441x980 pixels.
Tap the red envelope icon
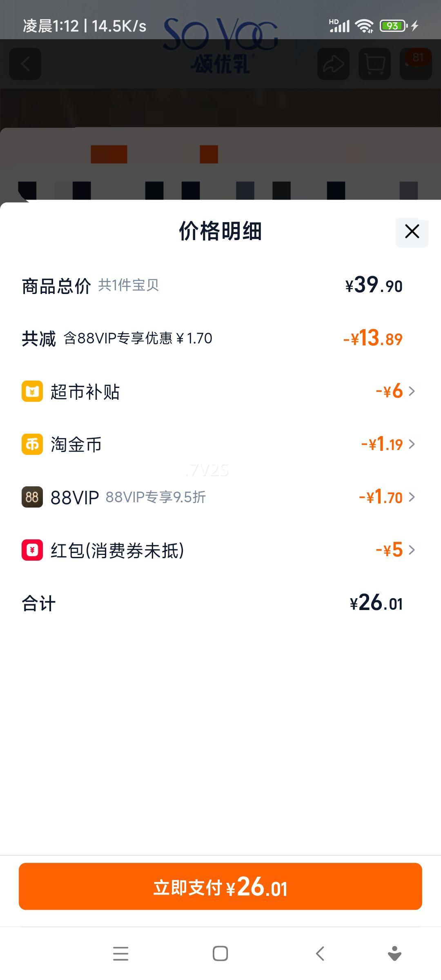pyautogui.click(x=32, y=550)
